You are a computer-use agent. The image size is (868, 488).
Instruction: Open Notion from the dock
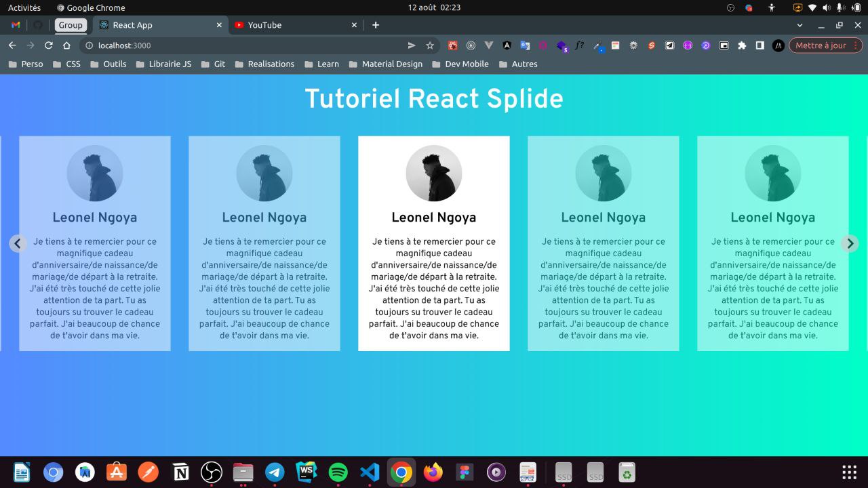click(180, 472)
